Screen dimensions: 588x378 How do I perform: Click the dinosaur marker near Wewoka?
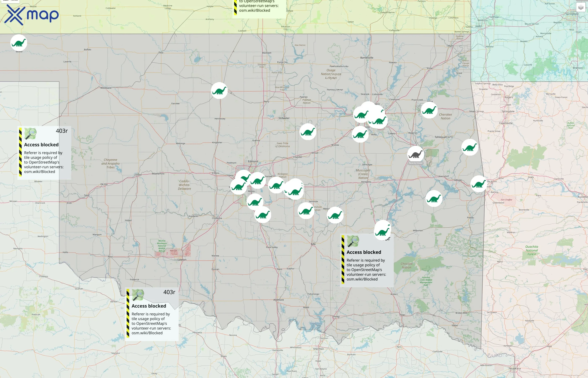(x=335, y=215)
